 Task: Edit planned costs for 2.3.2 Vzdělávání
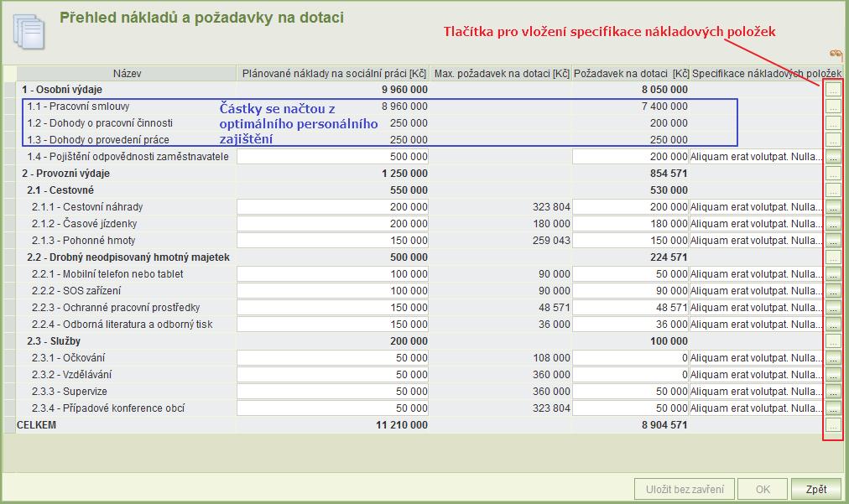(x=332, y=375)
